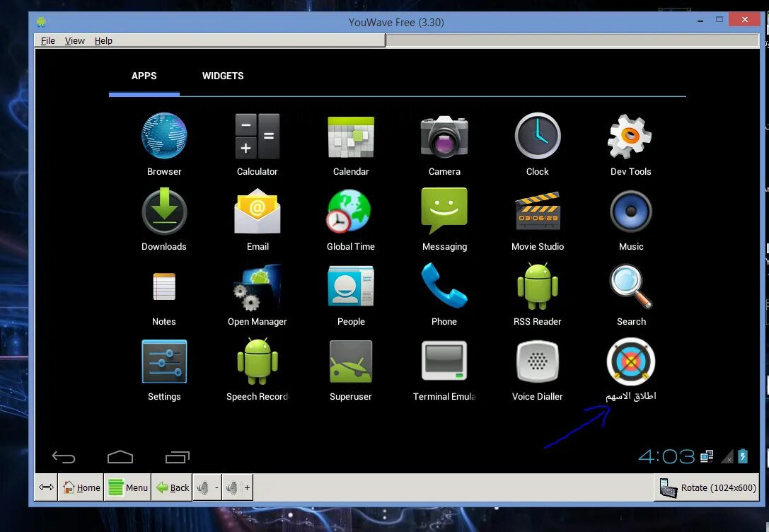This screenshot has width=769, height=532.
Task: Click the battery charging status icon
Action: (743, 456)
